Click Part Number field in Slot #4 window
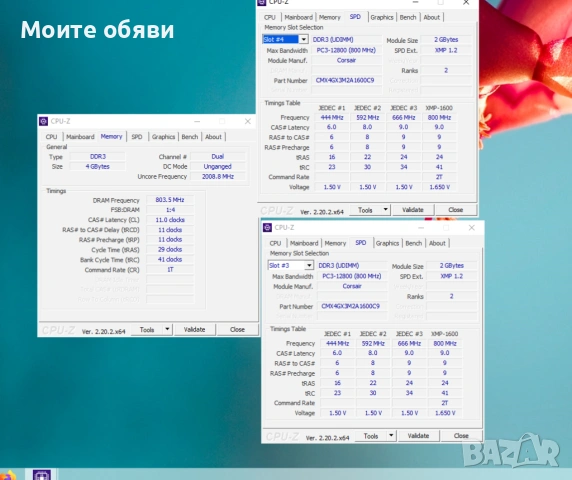The height and width of the screenshot is (480, 572). [346, 80]
